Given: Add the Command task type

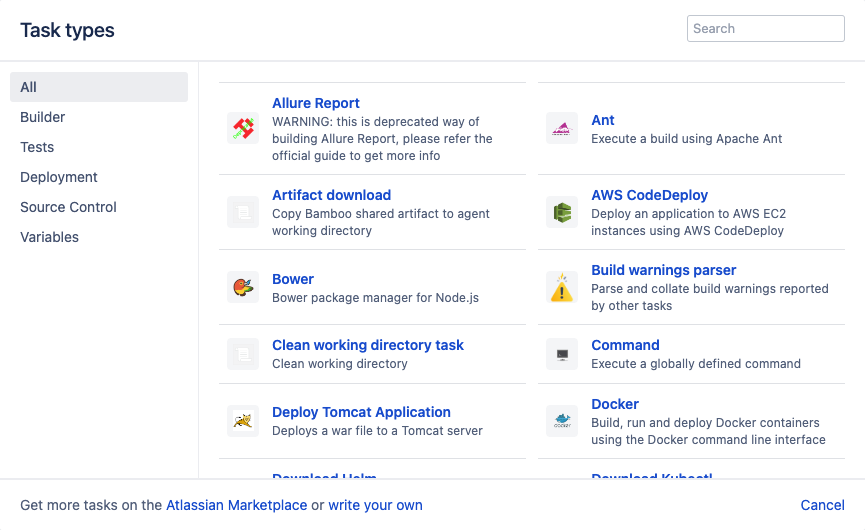Looking at the screenshot, I should pyautogui.click(x=625, y=345).
